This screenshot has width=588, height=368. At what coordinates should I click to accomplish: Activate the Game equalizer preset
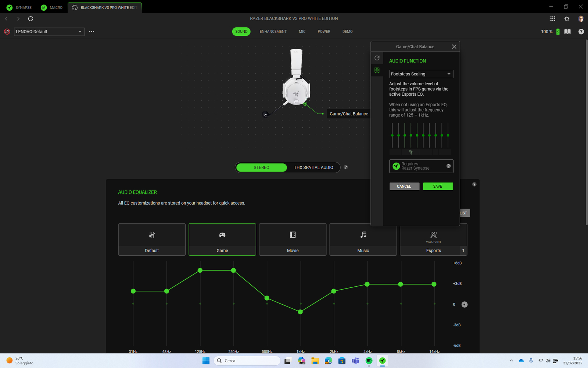coord(222,239)
